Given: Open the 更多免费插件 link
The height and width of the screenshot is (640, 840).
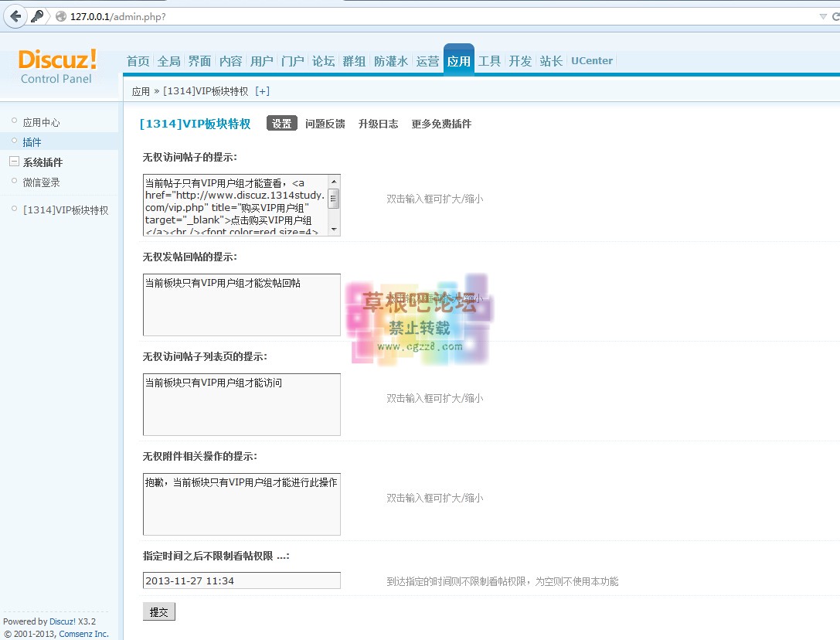Looking at the screenshot, I should [441, 124].
